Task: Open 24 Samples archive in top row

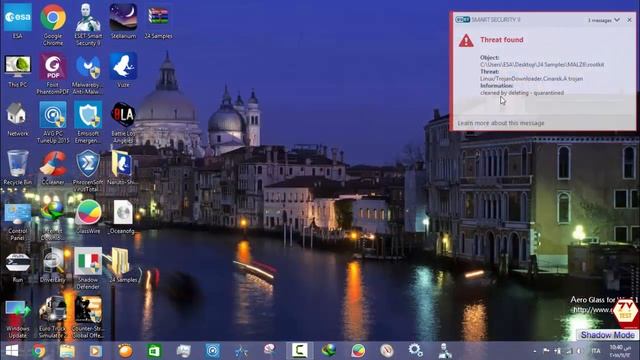Action: [158, 21]
